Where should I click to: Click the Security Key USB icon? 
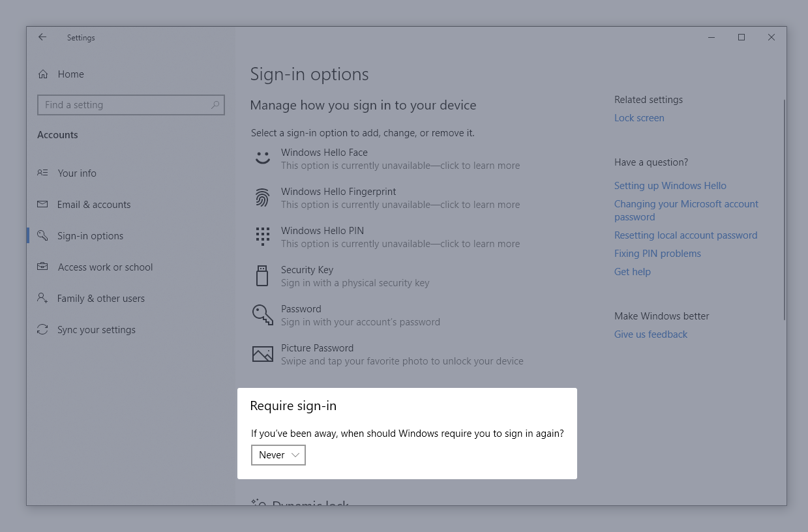pos(262,276)
